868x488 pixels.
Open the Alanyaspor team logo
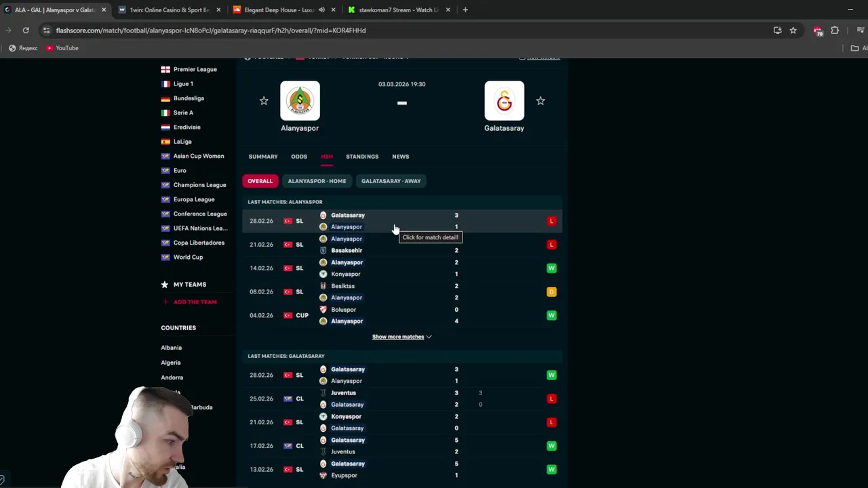point(300,101)
